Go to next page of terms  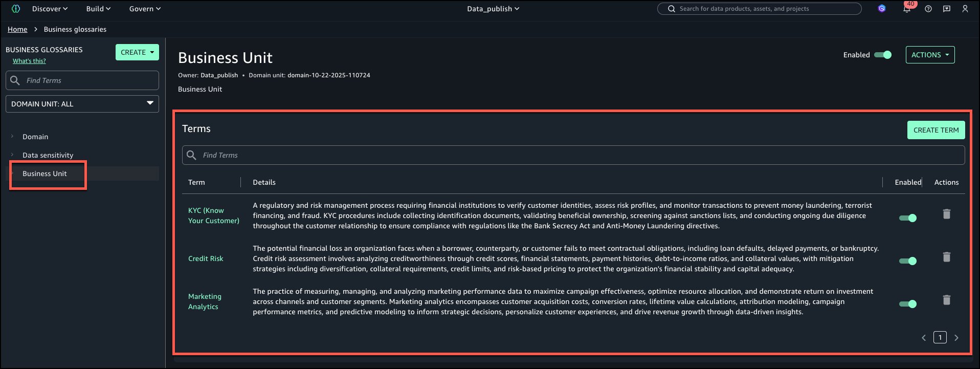pyautogui.click(x=956, y=338)
